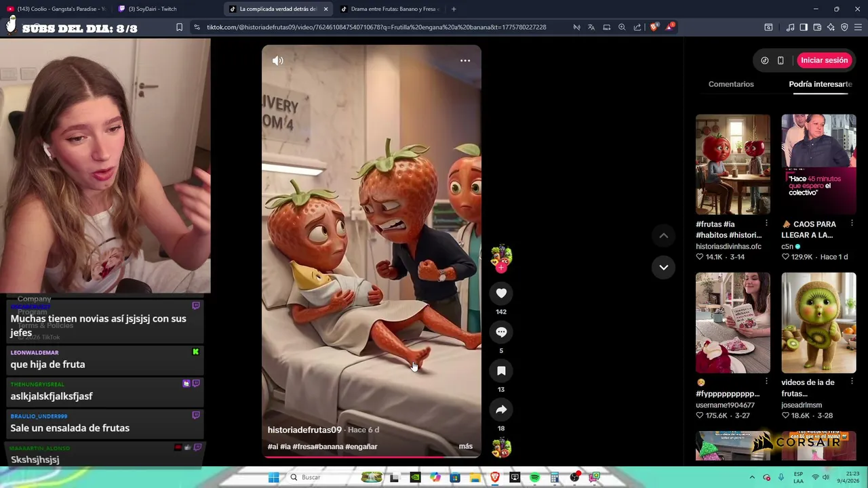The height and width of the screenshot is (488, 868).
Task: Open Leo AI sparkle icon
Action: coord(831,27)
